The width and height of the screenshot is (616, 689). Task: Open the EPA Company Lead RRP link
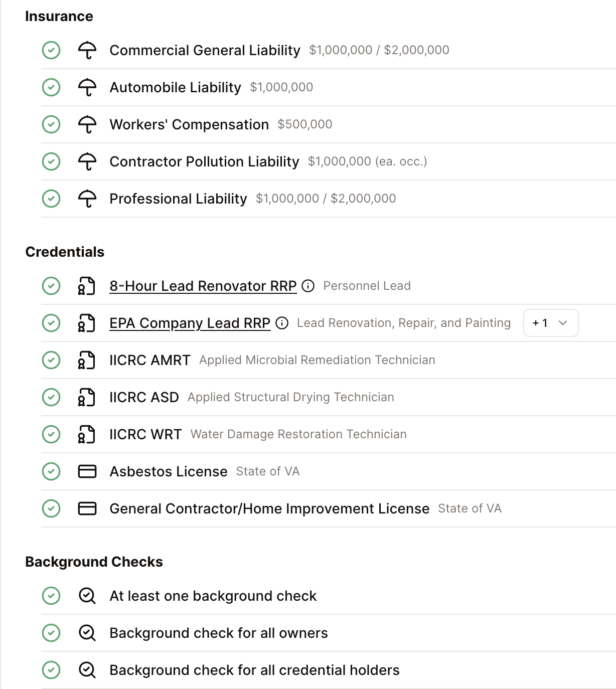click(190, 323)
